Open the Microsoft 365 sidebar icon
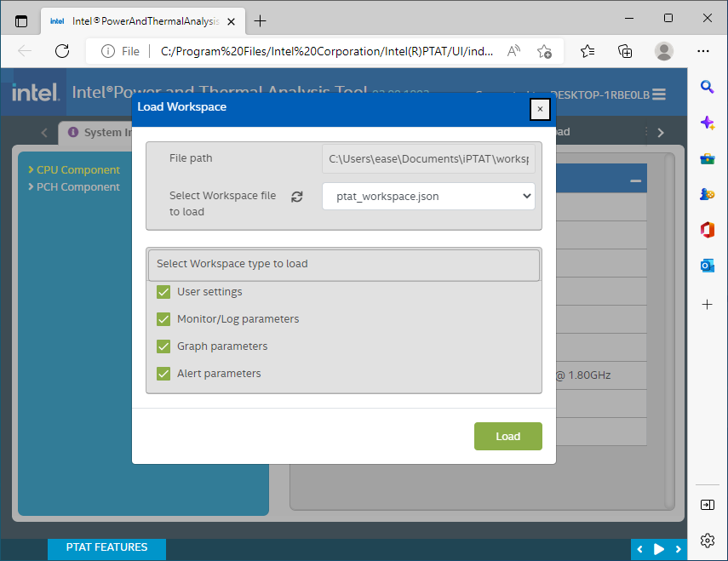Viewport: 728px width, 561px height. 707,230
